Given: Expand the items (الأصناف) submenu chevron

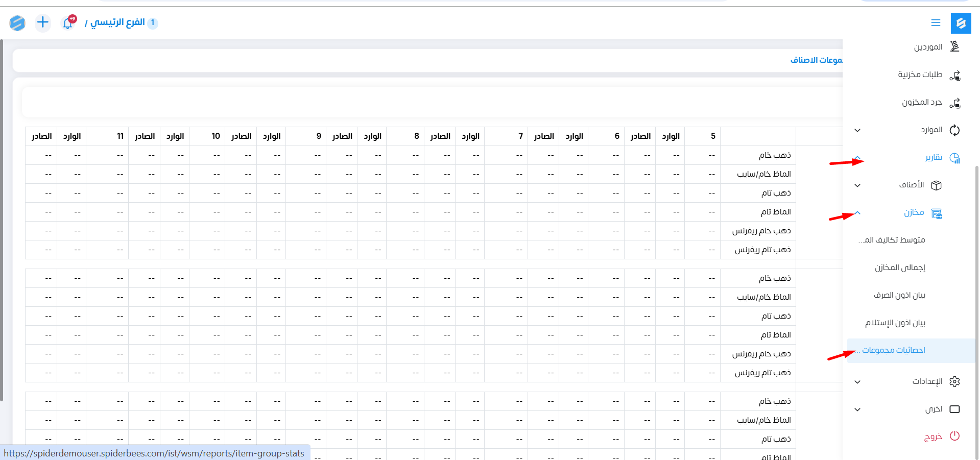Looking at the screenshot, I should coord(857,185).
